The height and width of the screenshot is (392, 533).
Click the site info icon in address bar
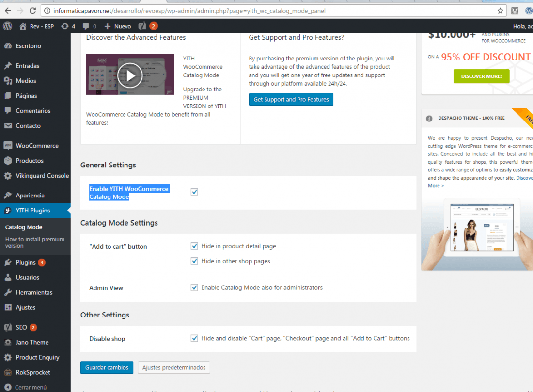[x=47, y=11]
